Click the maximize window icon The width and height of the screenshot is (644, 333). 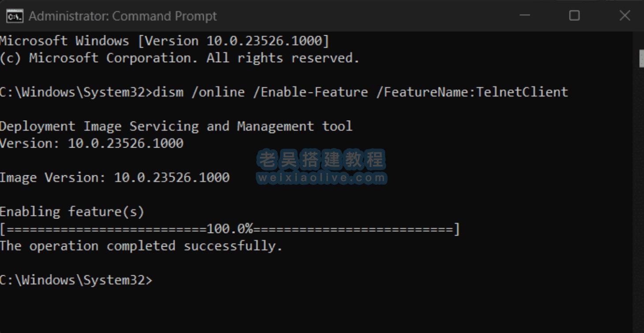(x=574, y=15)
